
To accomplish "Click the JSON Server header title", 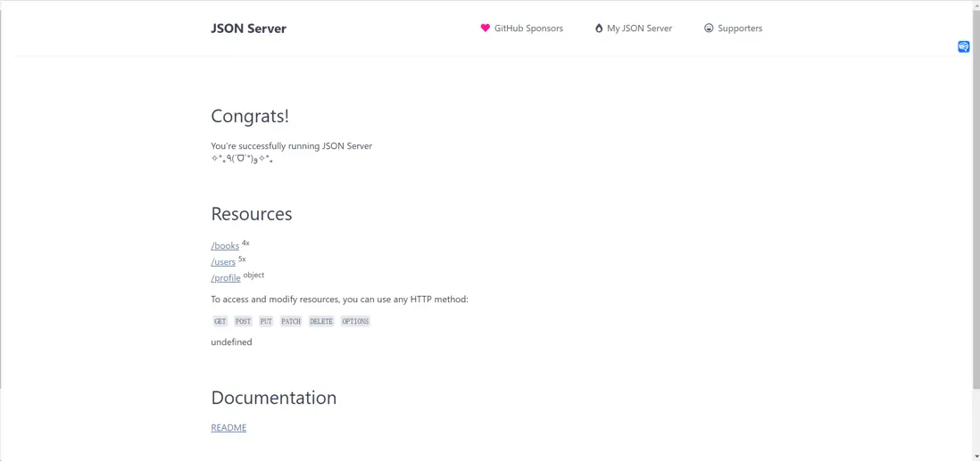I will 248,29.
